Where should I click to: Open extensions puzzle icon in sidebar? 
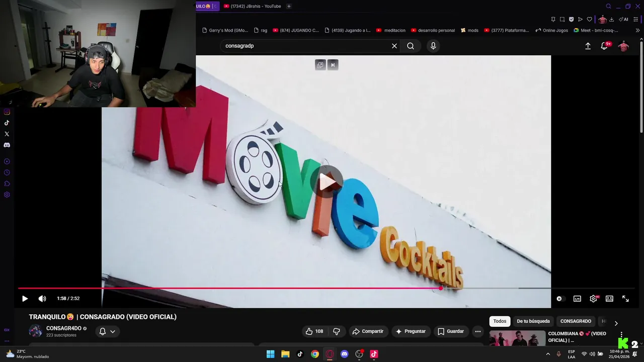pos(7,184)
